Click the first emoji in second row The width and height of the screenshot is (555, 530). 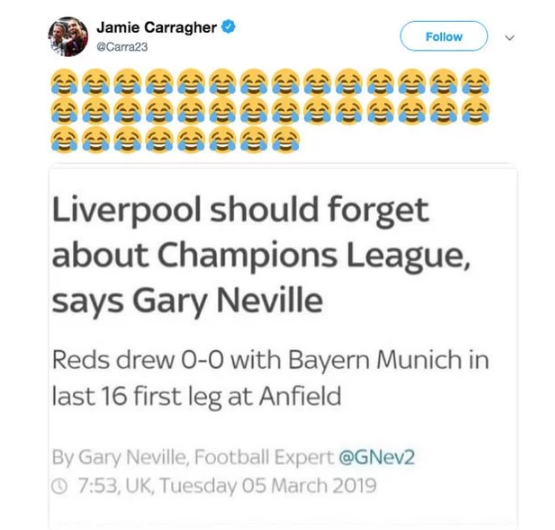tap(64, 111)
